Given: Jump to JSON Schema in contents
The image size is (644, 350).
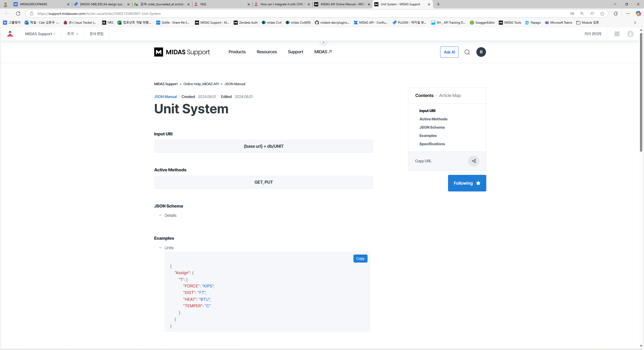Looking at the screenshot, I should [432, 127].
